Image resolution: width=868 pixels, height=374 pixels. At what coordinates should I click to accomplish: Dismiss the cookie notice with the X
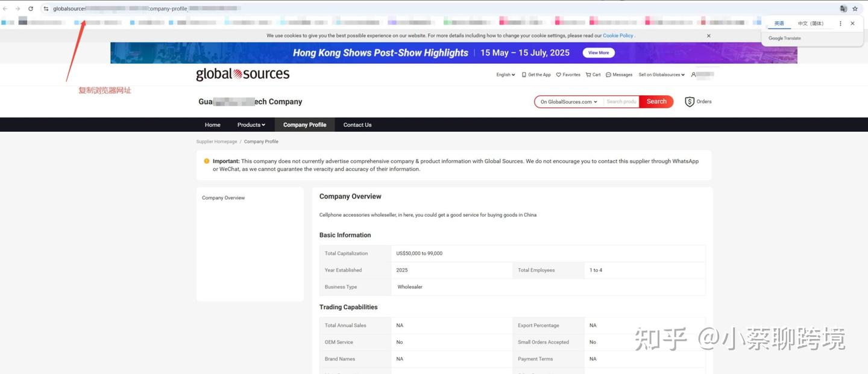[708, 36]
